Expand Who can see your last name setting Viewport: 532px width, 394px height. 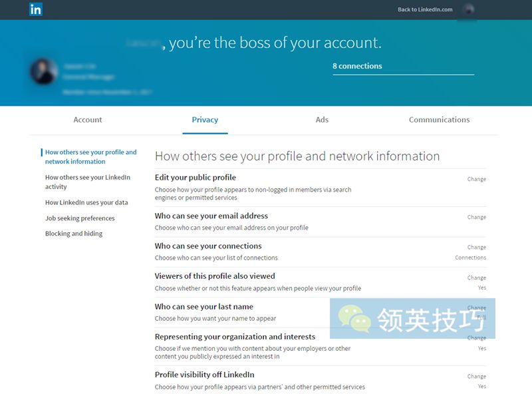click(321, 313)
